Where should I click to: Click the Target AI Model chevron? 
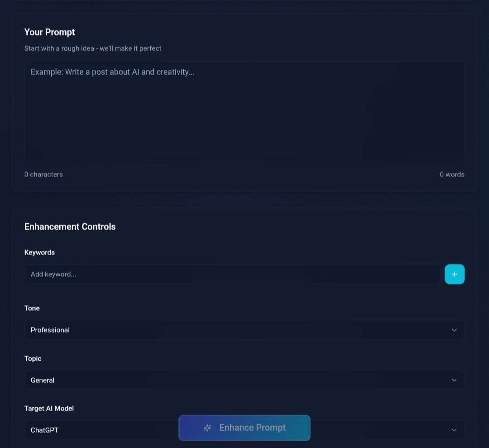click(454, 430)
